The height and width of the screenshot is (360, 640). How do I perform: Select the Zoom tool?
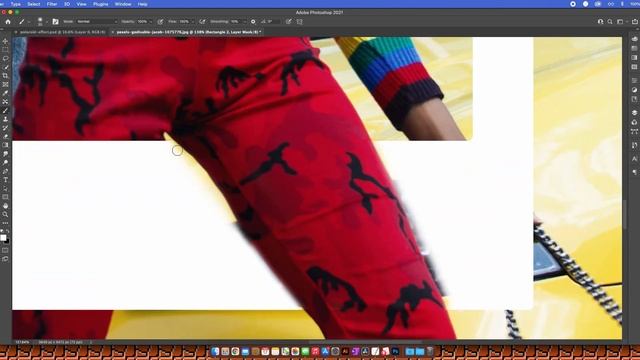tap(5, 214)
